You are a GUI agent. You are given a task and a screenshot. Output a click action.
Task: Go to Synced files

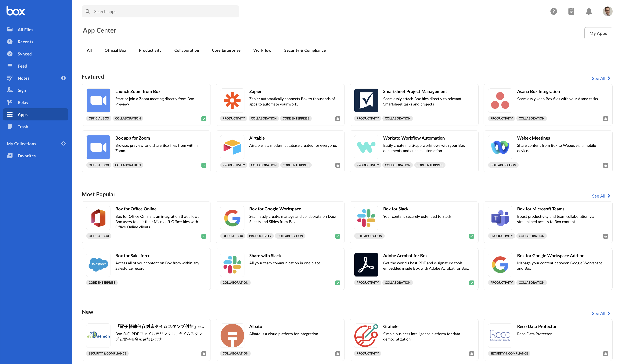(36, 54)
